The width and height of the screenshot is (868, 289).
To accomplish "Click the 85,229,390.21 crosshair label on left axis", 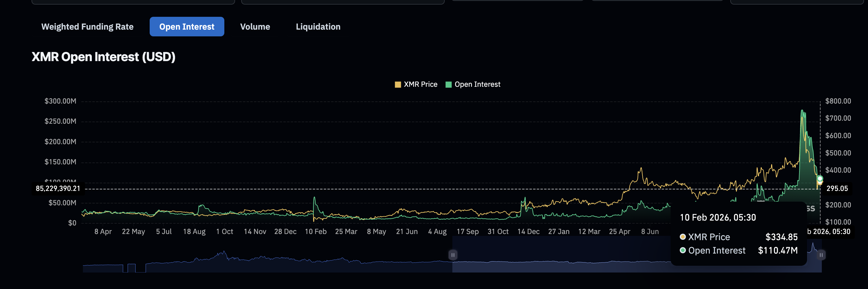I will [58, 188].
